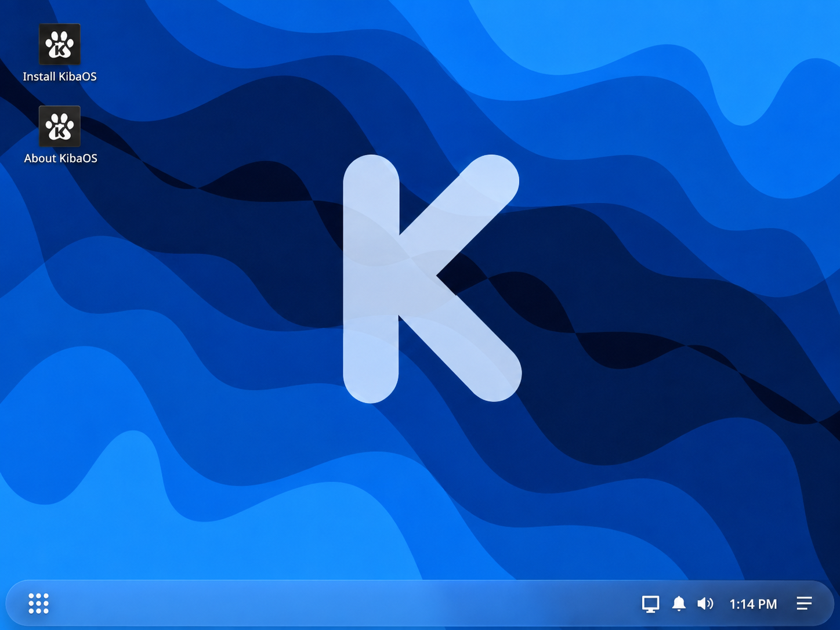Image resolution: width=840 pixels, height=630 pixels.
Task: Click the display monitor tray icon
Action: click(650, 604)
